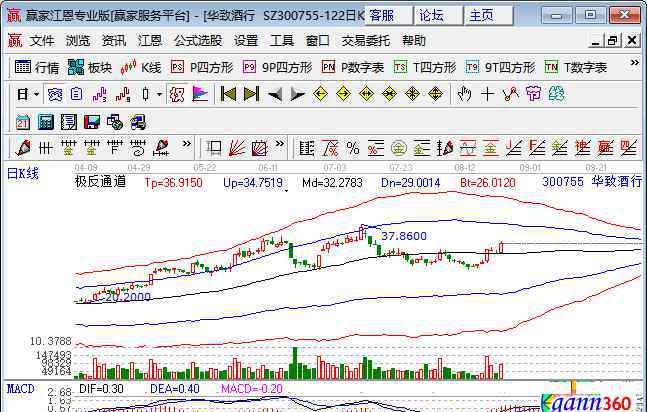
Task: Select the hand pan tool
Action: (x=464, y=95)
